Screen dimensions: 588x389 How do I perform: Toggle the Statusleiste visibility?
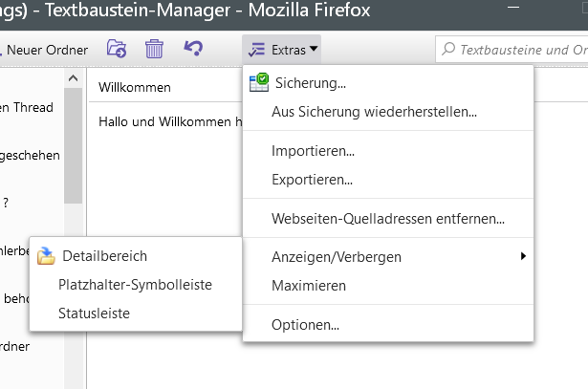point(94,313)
